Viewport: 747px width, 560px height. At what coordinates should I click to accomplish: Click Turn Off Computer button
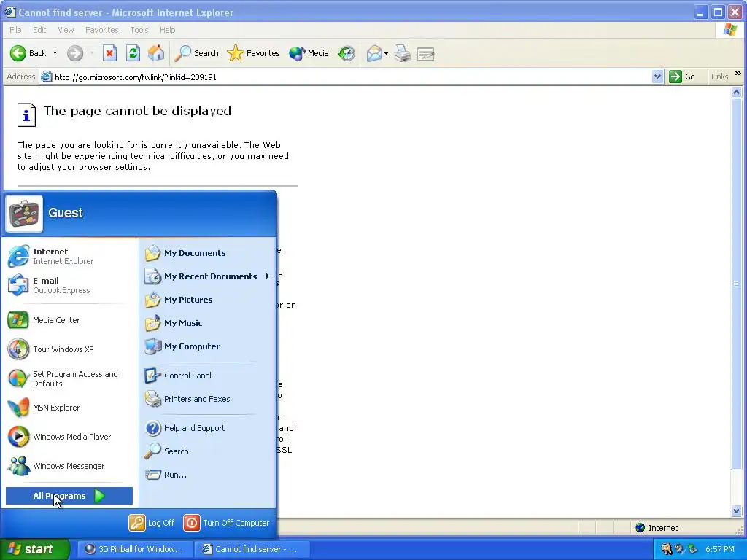coord(227,523)
